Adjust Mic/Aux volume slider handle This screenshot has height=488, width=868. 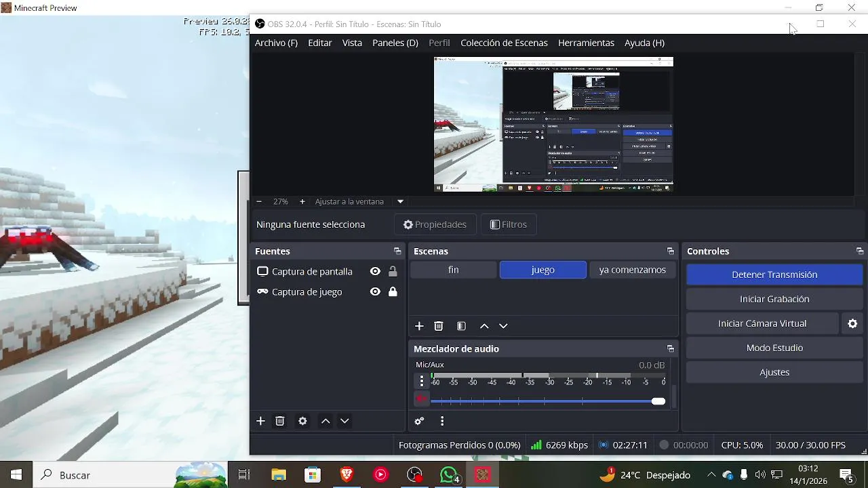(658, 401)
